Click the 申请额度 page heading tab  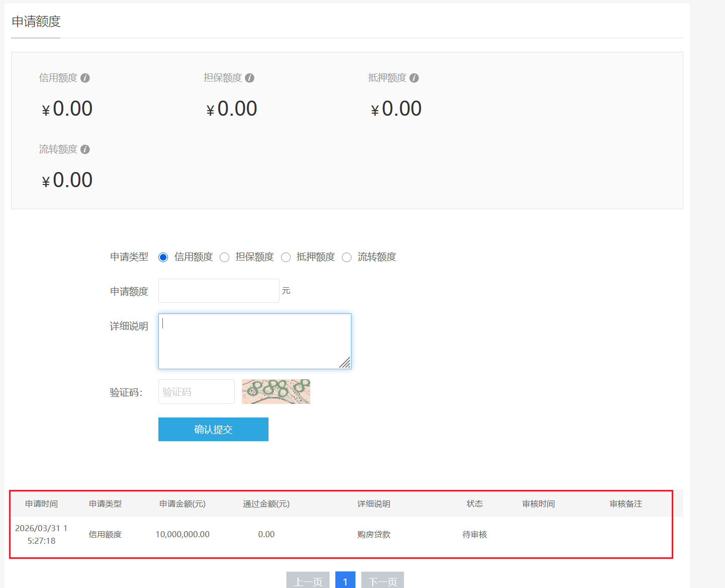tap(36, 22)
